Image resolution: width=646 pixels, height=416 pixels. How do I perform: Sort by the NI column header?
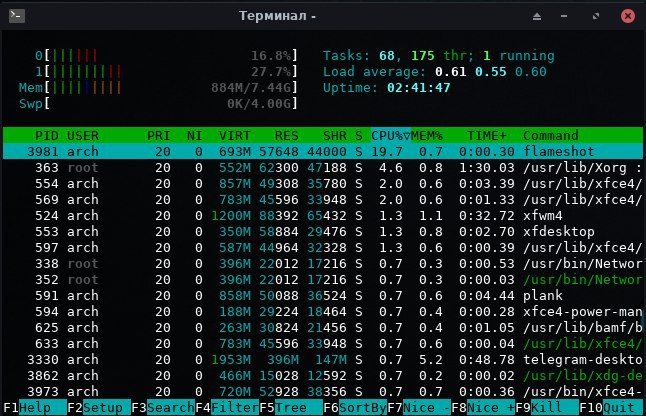(x=194, y=136)
